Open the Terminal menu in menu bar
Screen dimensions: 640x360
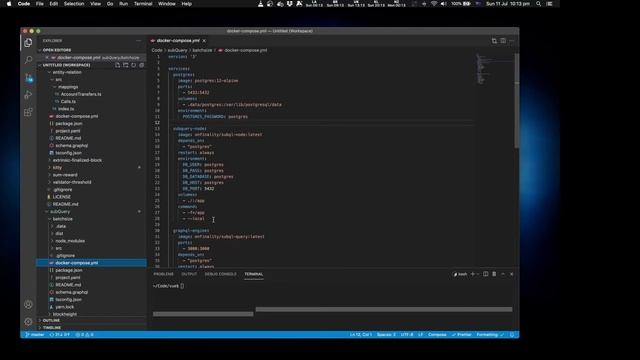(x=143, y=4)
